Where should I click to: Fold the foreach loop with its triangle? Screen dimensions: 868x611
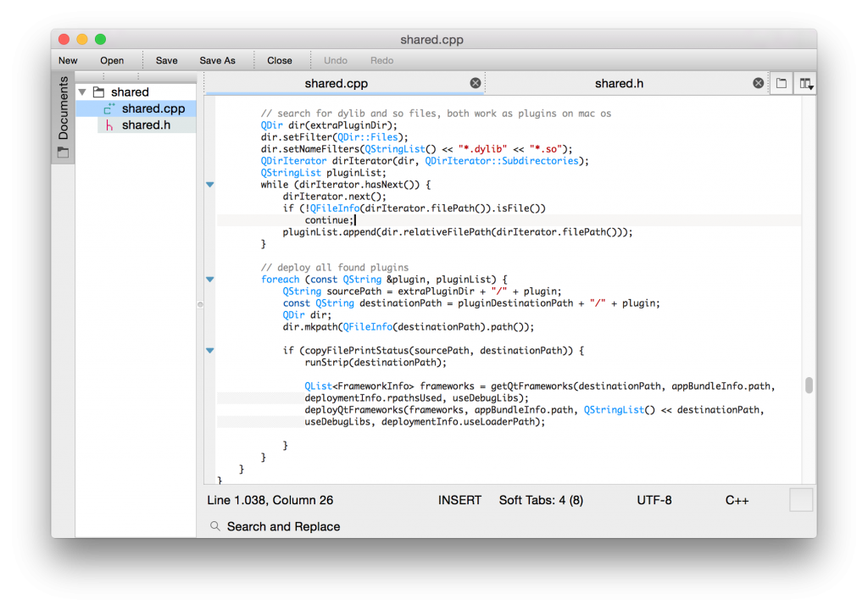point(209,279)
